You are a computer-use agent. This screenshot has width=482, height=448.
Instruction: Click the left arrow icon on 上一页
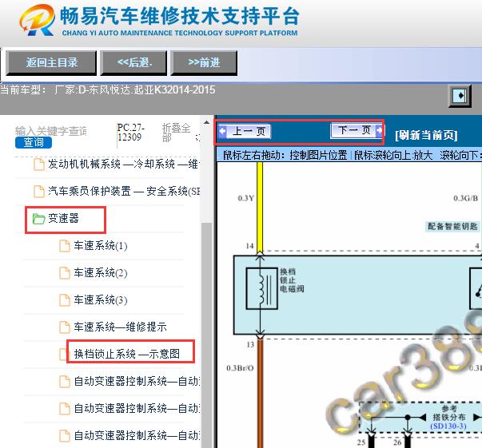click(x=222, y=132)
